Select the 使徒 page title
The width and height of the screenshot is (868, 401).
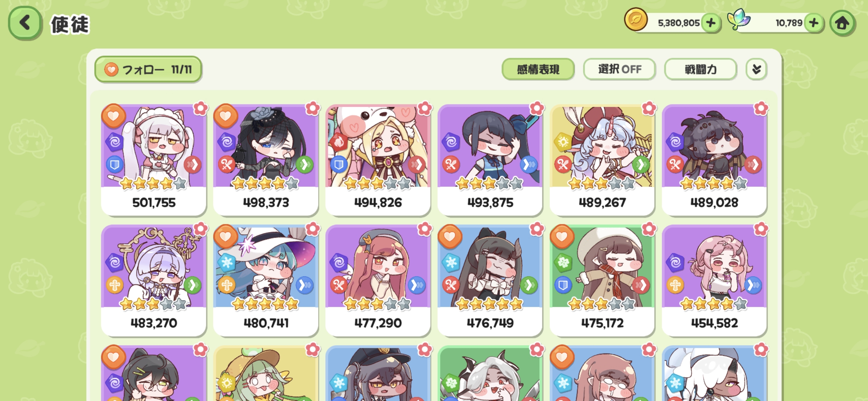[x=70, y=25]
